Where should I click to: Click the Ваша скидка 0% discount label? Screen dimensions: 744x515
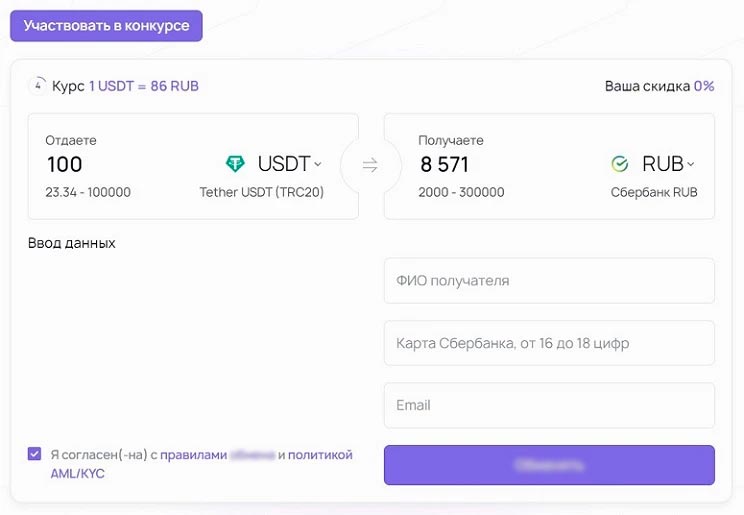click(659, 86)
